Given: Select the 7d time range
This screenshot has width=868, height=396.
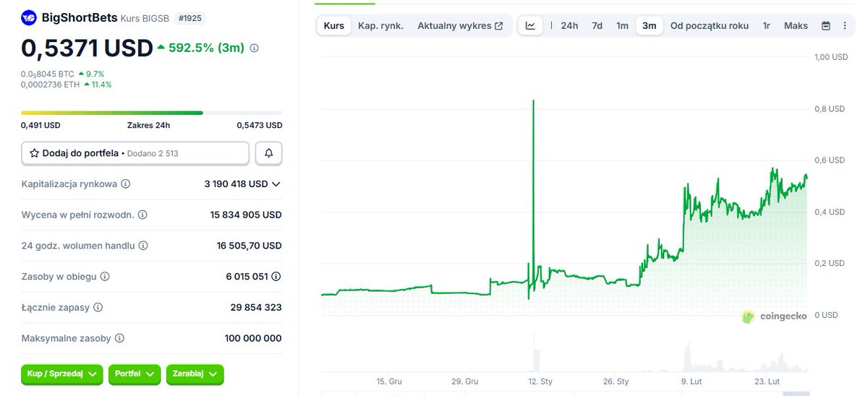Looking at the screenshot, I should pyautogui.click(x=597, y=25).
